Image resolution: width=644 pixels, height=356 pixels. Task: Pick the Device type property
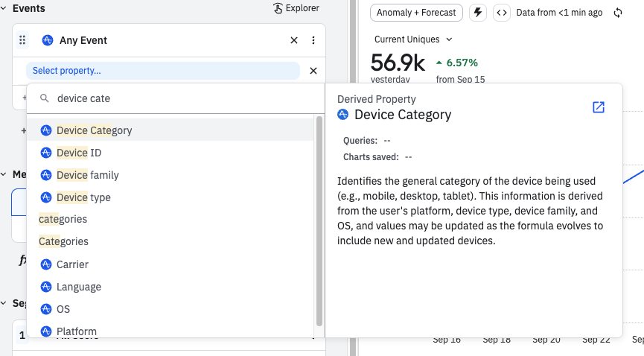tap(83, 197)
